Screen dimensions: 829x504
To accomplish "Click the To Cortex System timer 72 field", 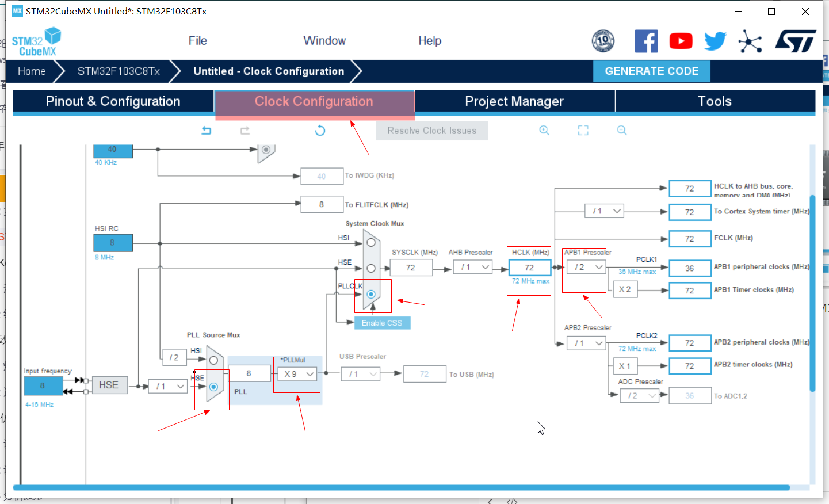I will [x=690, y=212].
